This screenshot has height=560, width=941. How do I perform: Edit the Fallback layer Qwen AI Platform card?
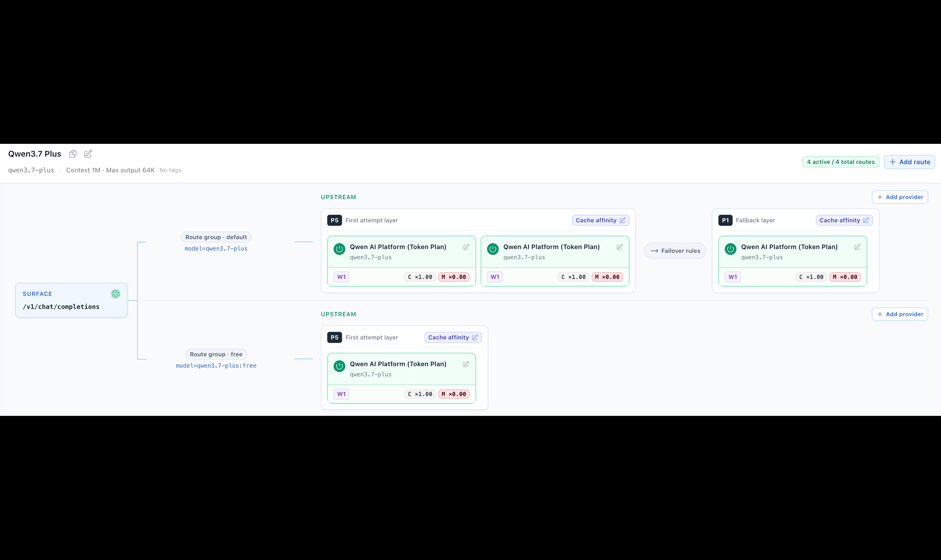point(857,247)
